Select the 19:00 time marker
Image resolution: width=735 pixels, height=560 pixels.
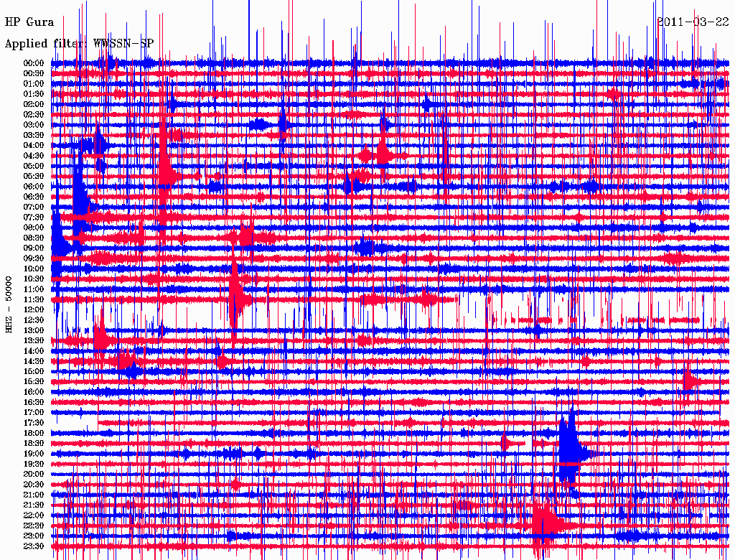pos(34,454)
